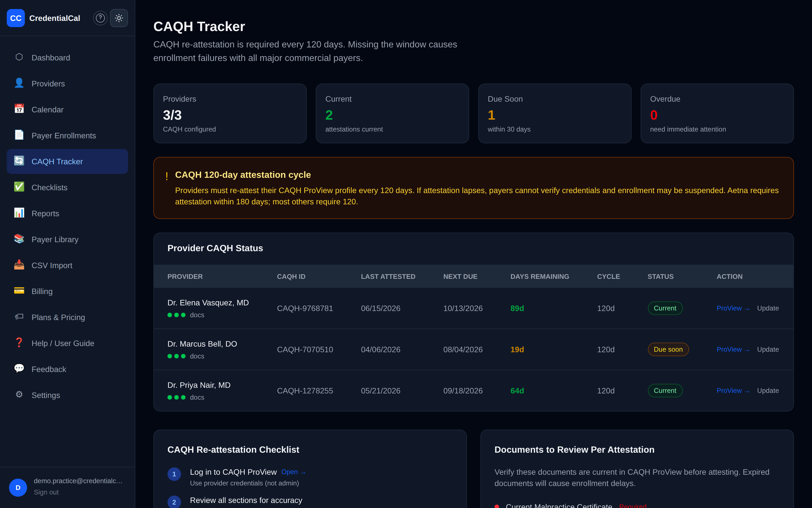Click the Payer Library books icon
The height and width of the screenshot is (508, 812).
(19, 239)
